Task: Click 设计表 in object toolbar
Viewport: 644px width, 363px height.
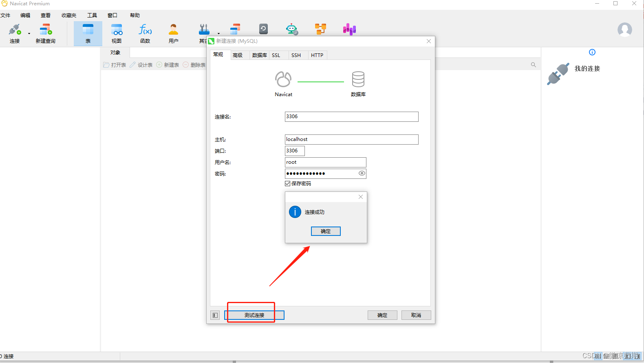Action: (141, 65)
